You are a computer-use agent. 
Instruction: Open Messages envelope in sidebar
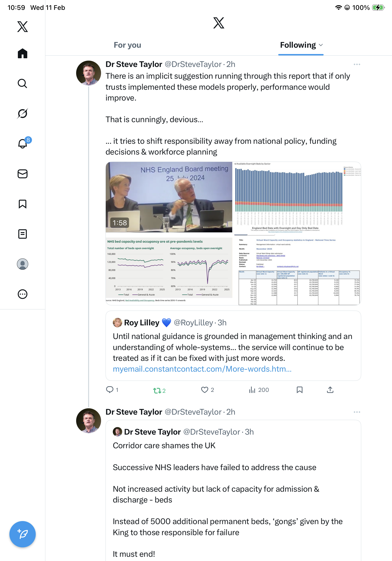[x=23, y=174]
